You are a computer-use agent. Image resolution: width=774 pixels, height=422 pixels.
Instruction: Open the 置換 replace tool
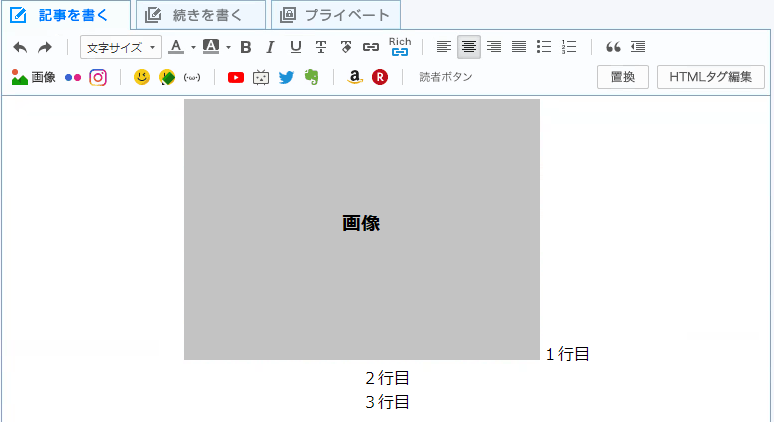(623, 77)
